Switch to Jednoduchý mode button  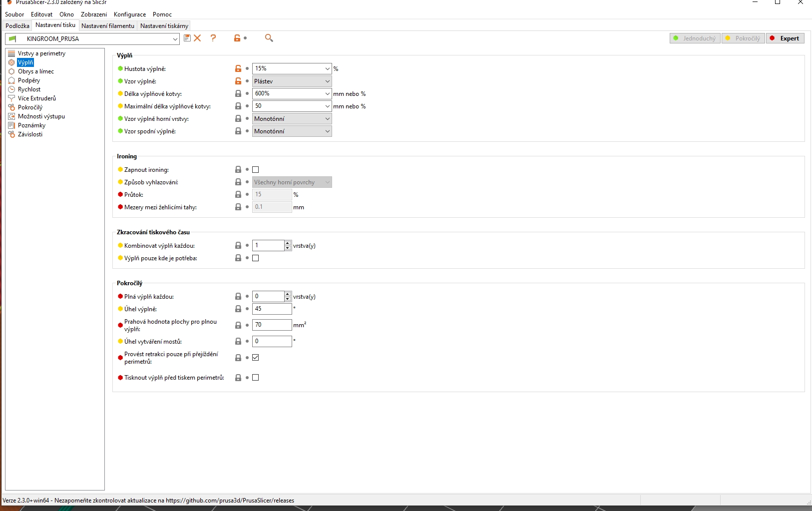coord(695,38)
